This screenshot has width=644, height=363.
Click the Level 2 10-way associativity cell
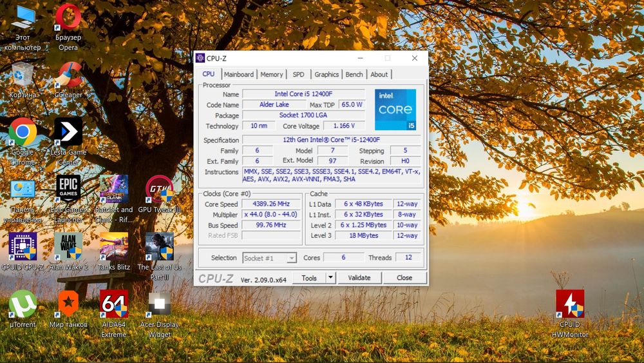coord(407,225)
